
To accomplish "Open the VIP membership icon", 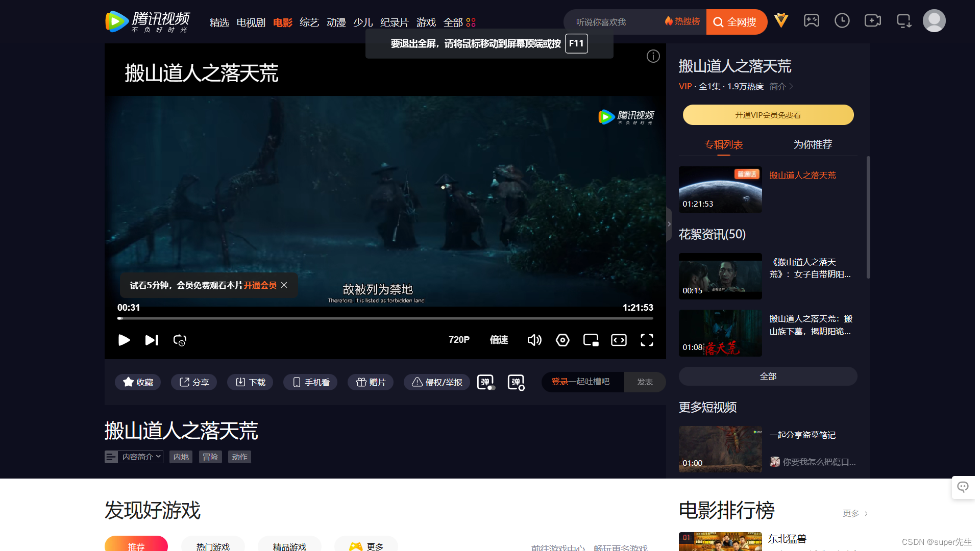I will coord(781,21).
